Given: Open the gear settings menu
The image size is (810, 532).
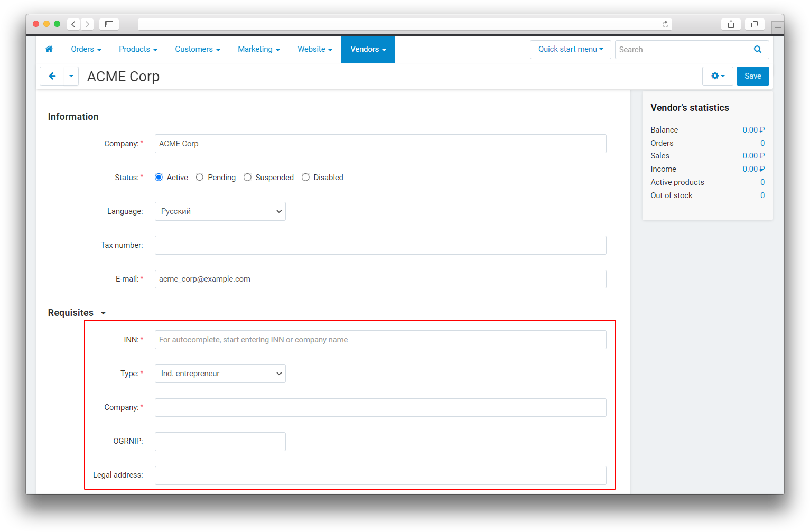Looking at the screenshot, I should [x=717, y=76].
